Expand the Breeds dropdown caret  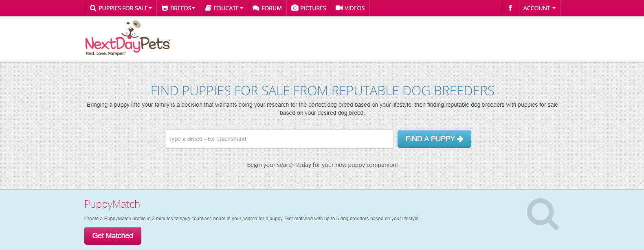point(193,8)
